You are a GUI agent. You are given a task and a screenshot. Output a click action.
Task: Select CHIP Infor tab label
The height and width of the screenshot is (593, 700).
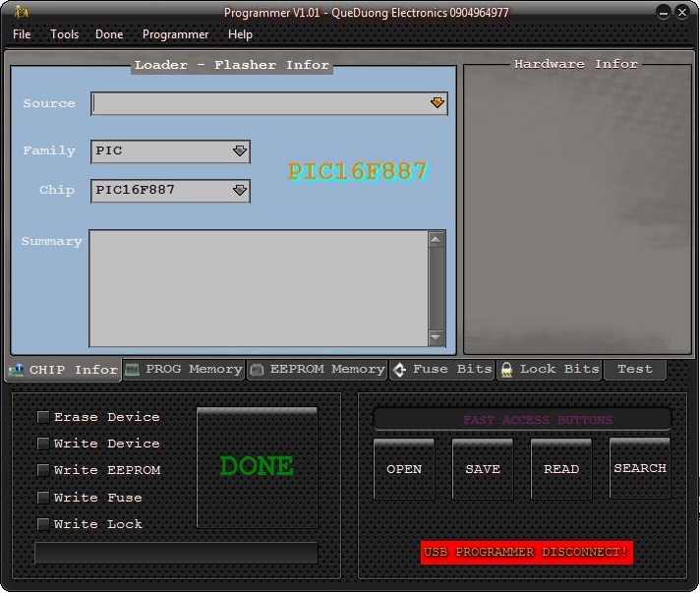pyautogui.click(x=73, y=370)
